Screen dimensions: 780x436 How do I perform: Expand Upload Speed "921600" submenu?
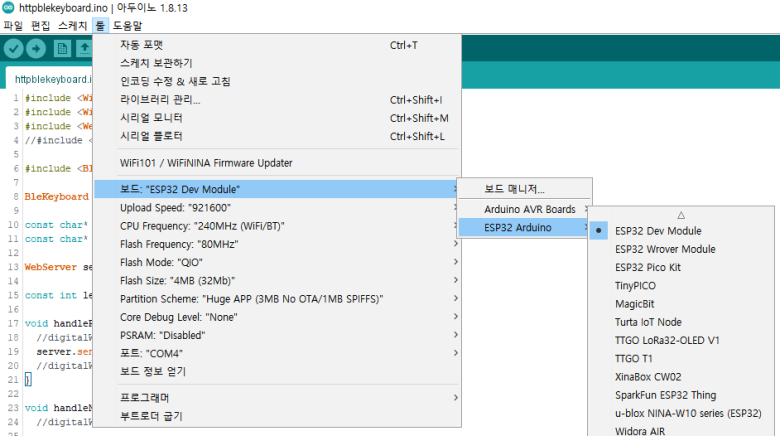(277, 208)
